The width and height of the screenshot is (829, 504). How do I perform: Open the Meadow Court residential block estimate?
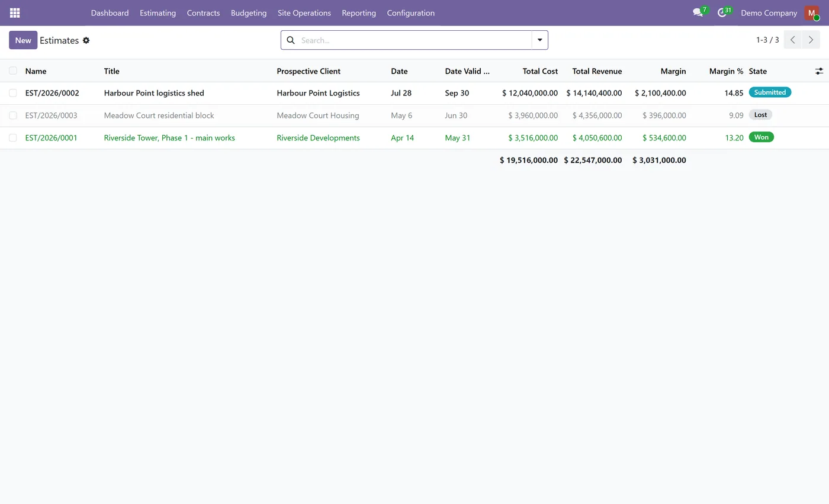pos(159,115)
